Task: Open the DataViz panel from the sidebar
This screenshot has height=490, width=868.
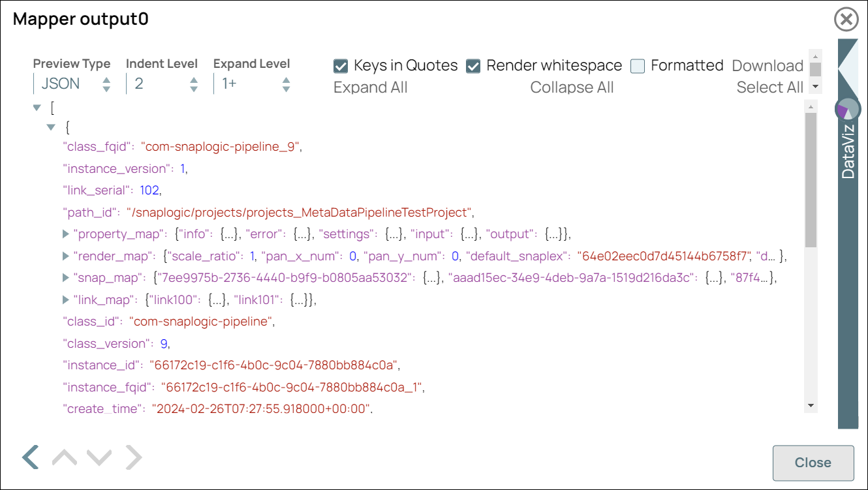Action: click(x=848, y=150)
